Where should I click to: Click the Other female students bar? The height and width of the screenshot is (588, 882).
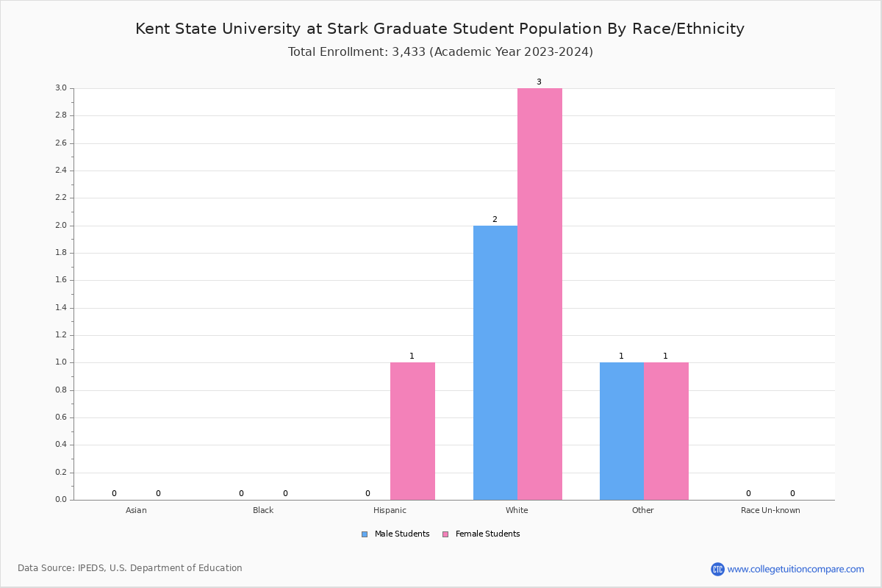[666, 431]
